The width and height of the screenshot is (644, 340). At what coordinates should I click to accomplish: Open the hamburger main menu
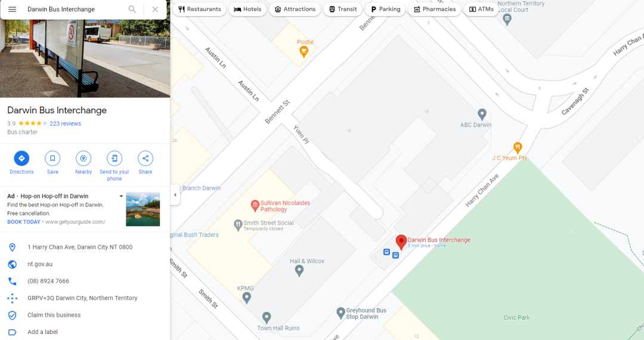13,9
